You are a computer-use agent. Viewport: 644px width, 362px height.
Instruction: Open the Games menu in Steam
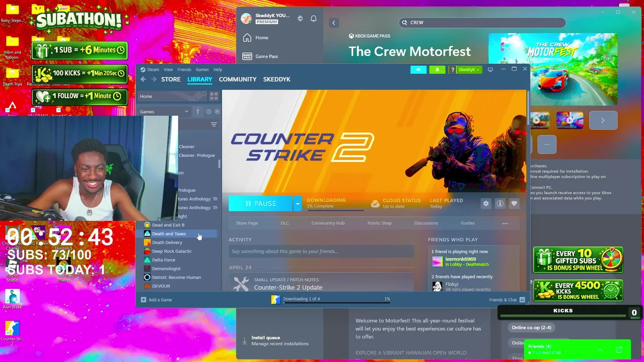(x=202, y=69)
